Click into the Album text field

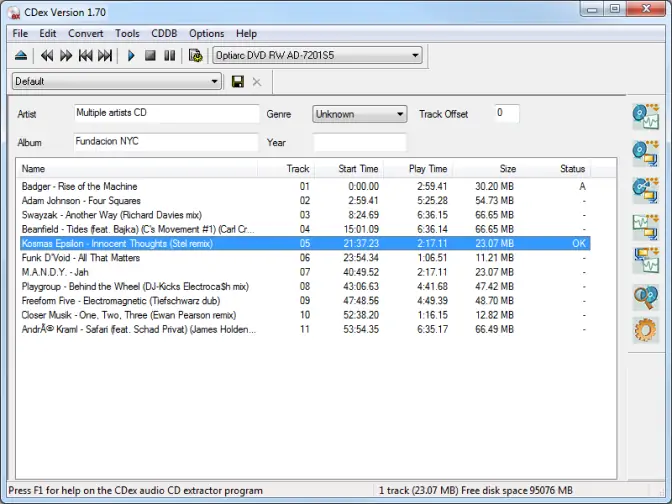coord(166,142)
